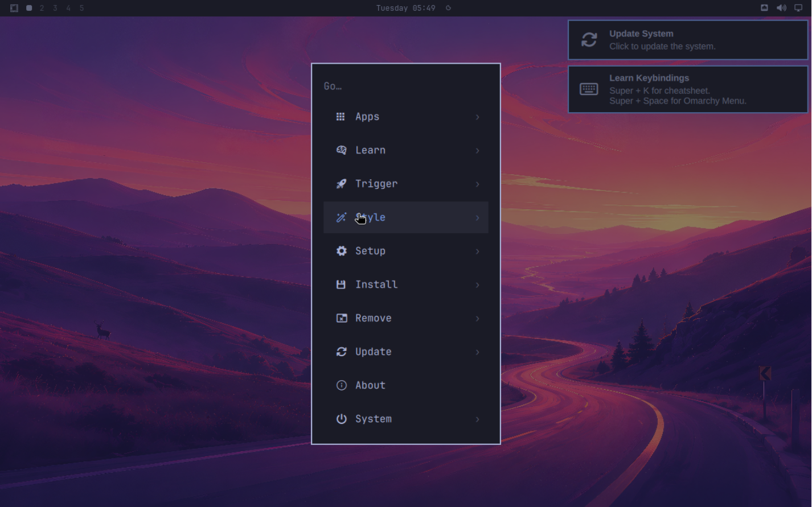The width and height of the screenshot is (812, 507).
Task: Expand the Update submenu chevron
Action: (477, 352)
